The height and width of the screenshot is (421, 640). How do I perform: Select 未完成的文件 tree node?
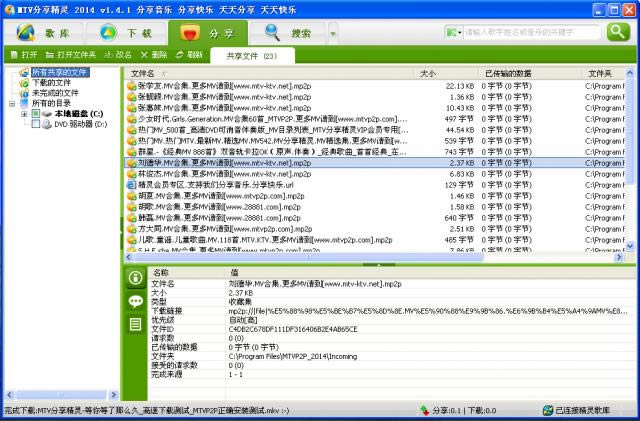tap(55, 93)
